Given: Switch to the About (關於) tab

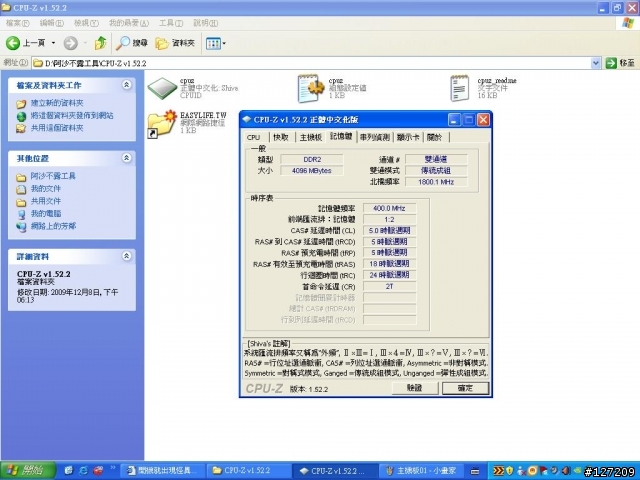Looking at the screenshot, I should coord(435,138).
